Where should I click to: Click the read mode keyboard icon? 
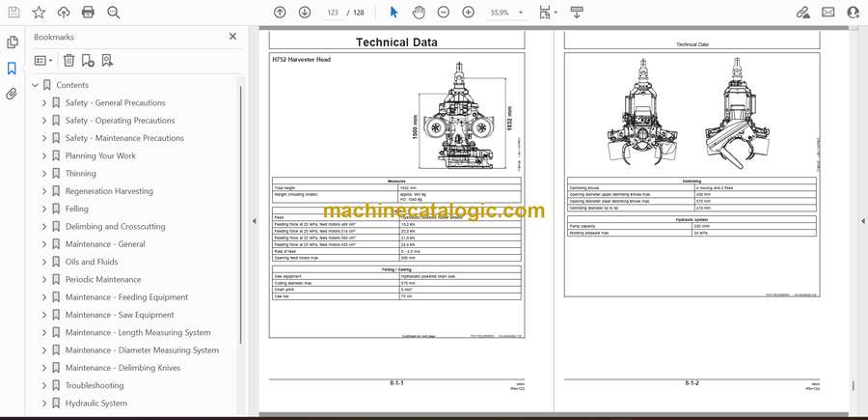click(x=577, y=13)
